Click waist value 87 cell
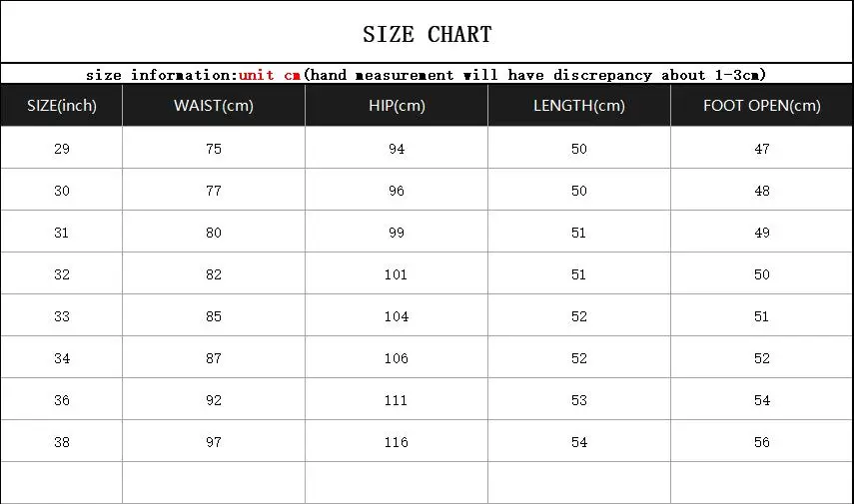This screenshot has height=504, width=854. click(x=214, y=357)
